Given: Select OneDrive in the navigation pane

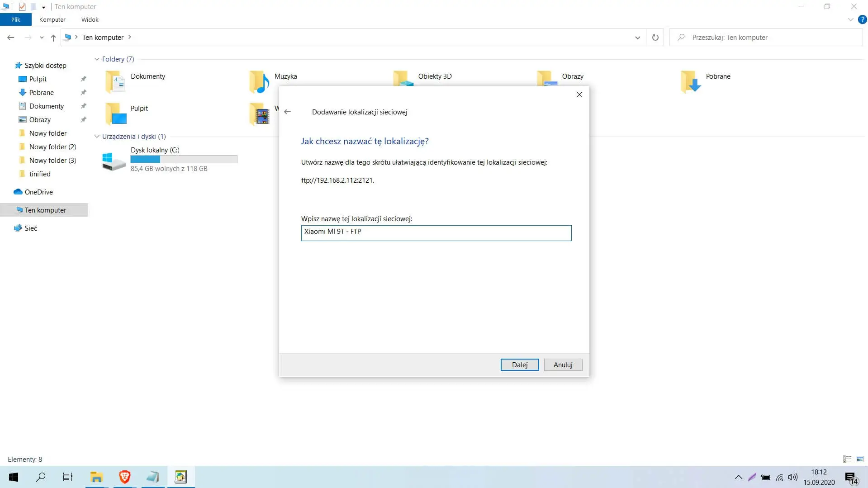Looking at the screenshot, I should coord(38,192).
